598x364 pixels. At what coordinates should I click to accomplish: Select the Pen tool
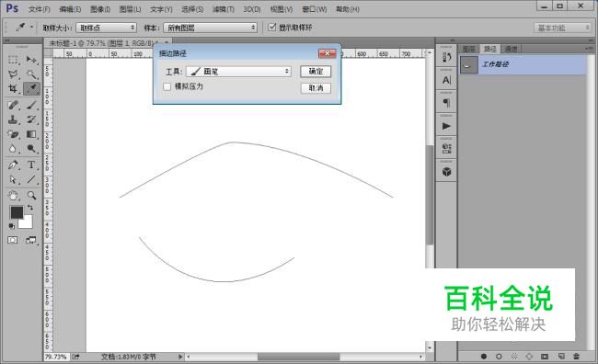click(13, 165)
